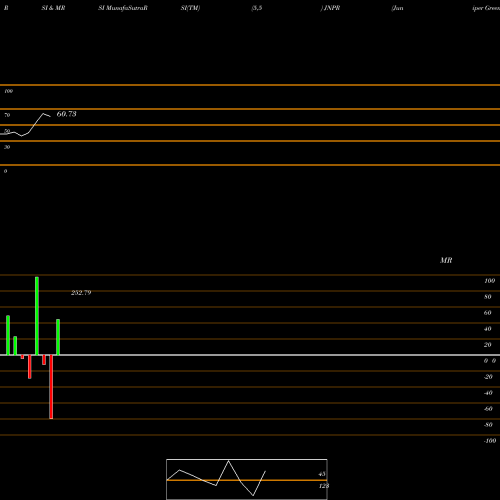The image size is (500, 500).
Task: Click the -60 label on MR axis
Action: click(488, 409)
